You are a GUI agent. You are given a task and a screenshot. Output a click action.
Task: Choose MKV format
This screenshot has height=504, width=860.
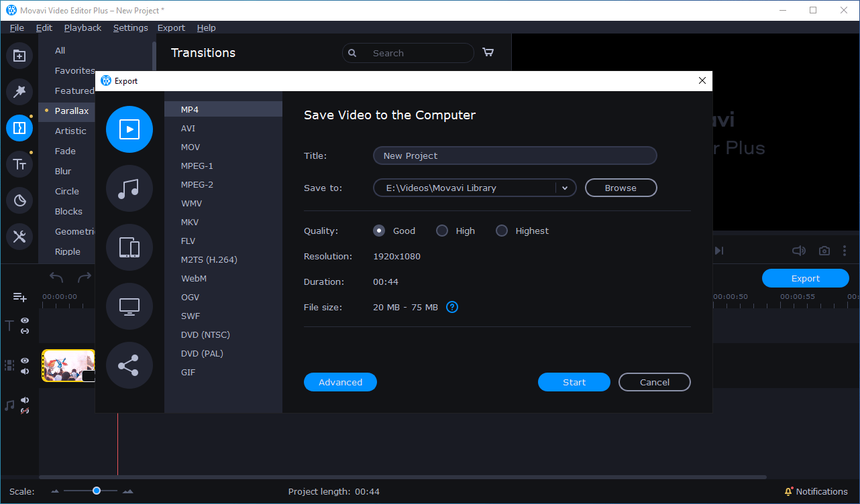click(x=223, y=222)
